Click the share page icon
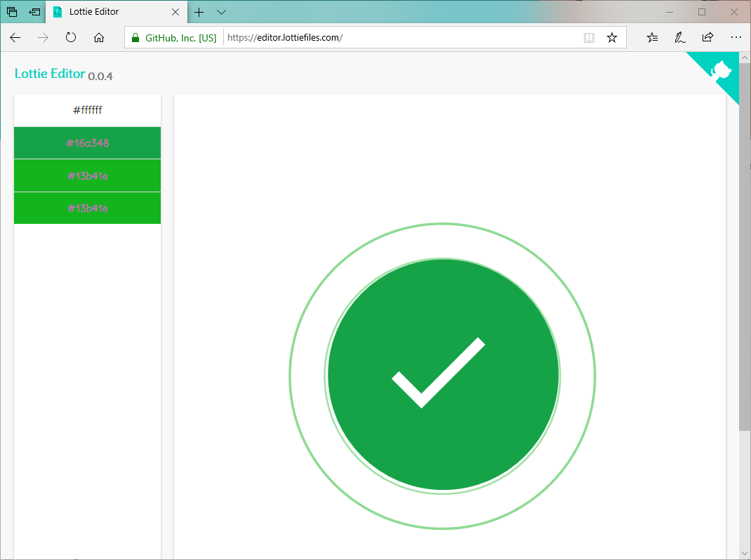Image resolution: width=751 pixels, height=560 pixels. (707, 38)
